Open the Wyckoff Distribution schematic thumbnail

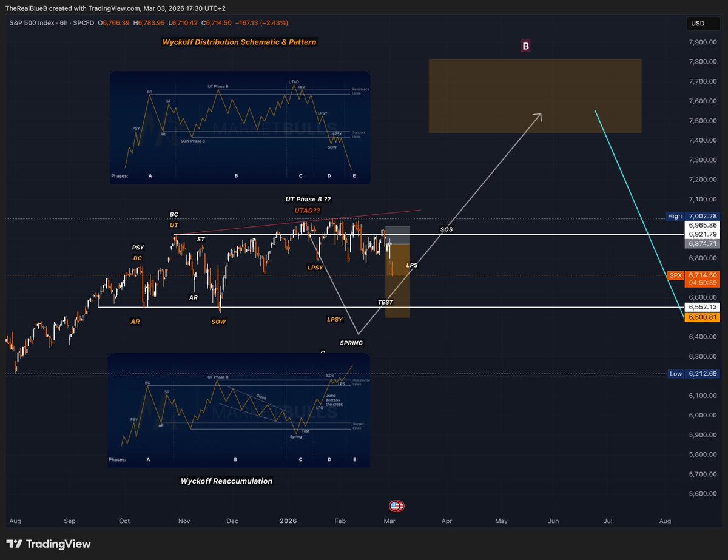pos(240,127)
